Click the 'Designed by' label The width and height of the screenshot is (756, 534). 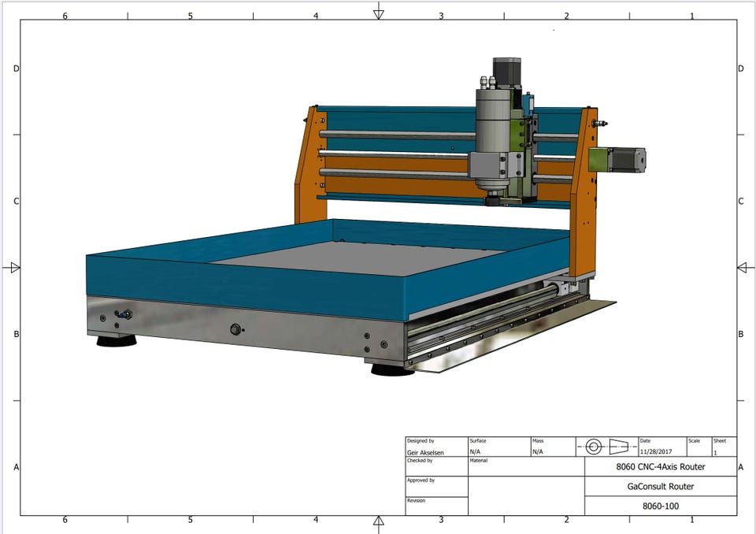[x=421, y=441]
